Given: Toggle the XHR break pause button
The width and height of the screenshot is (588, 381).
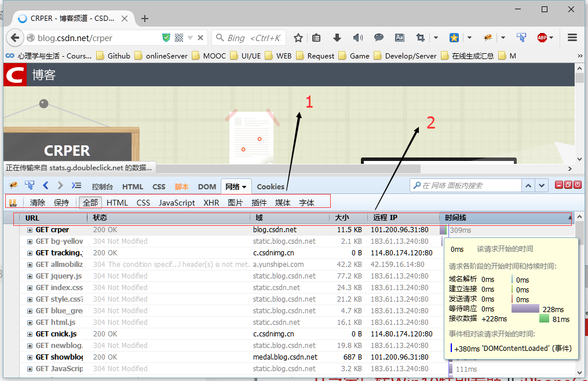Looking at the screenshot, I should tap(13, 203).
